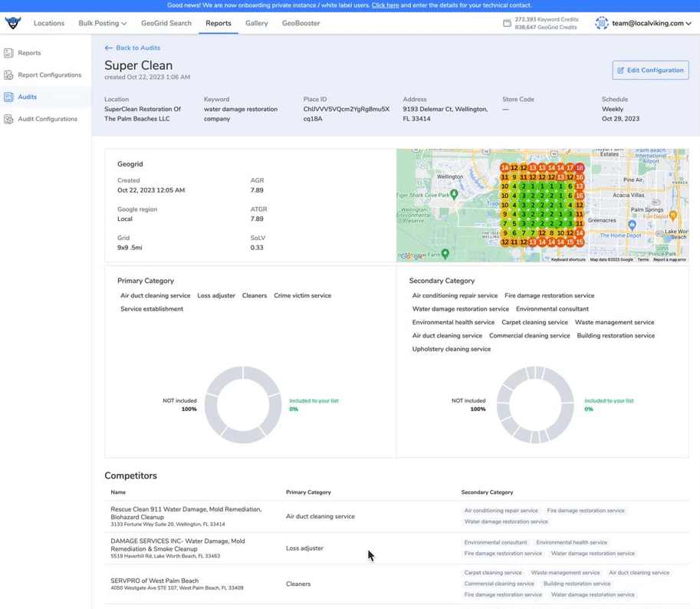Viewport: 700px width, 609px height.
Task: Click the Place ID value
Action: point(347,114)
